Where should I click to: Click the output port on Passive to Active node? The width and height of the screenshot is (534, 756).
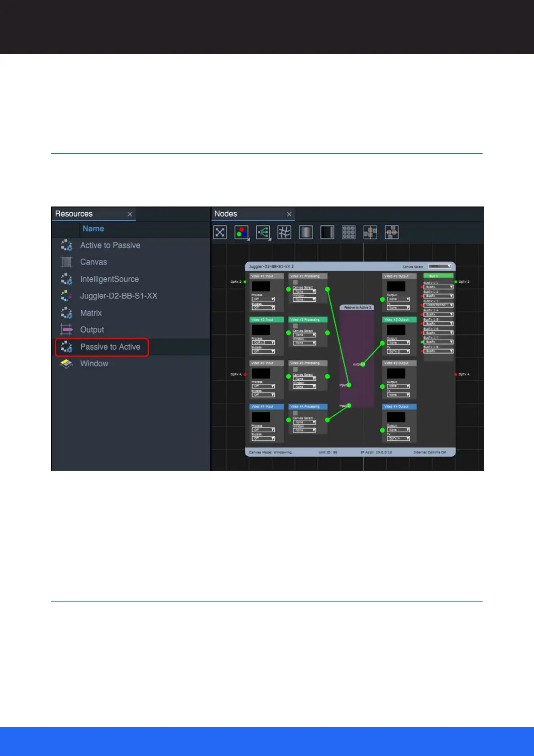pos(363,365)
